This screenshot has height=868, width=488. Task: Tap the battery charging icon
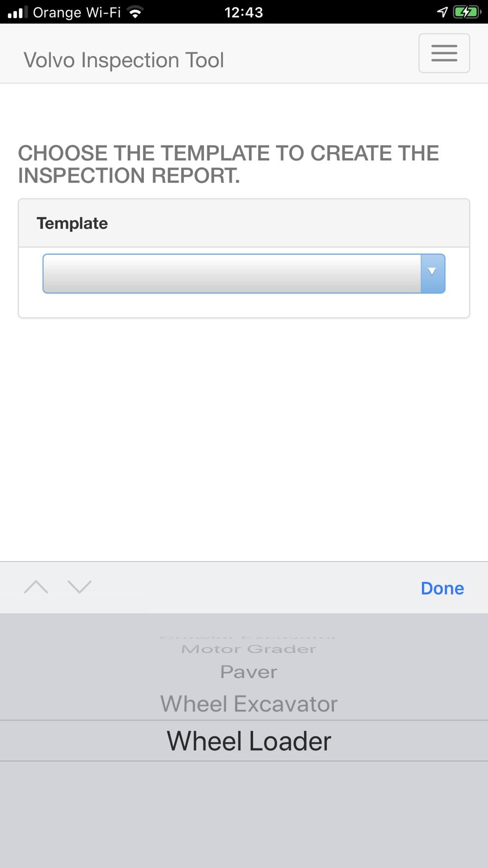click(467, 12)
